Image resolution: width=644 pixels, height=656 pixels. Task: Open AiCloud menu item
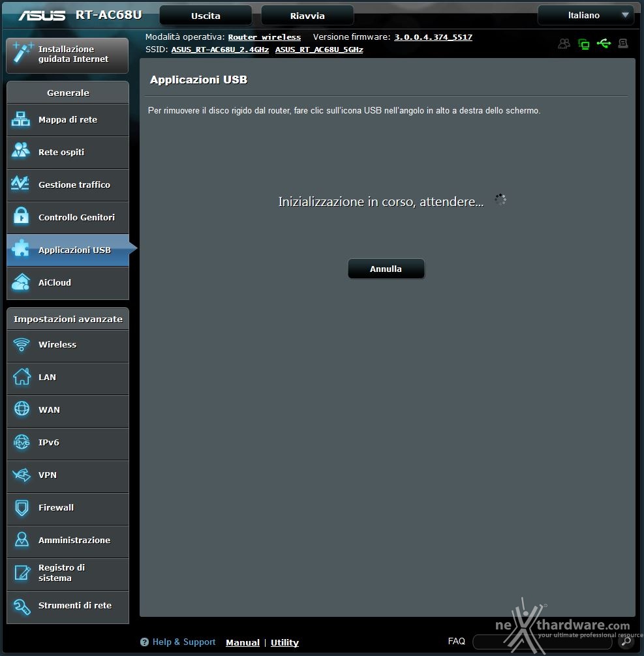tap(68, 283)
